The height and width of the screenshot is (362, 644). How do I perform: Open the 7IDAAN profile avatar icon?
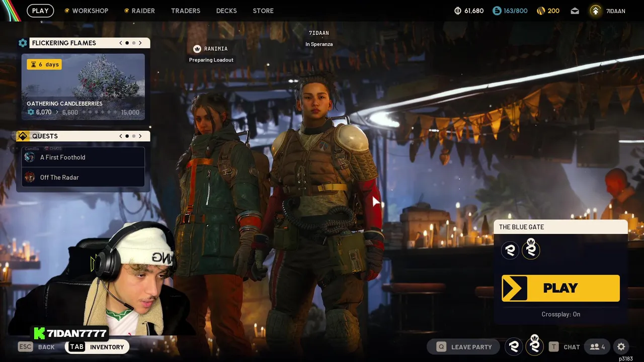(595, 11)
